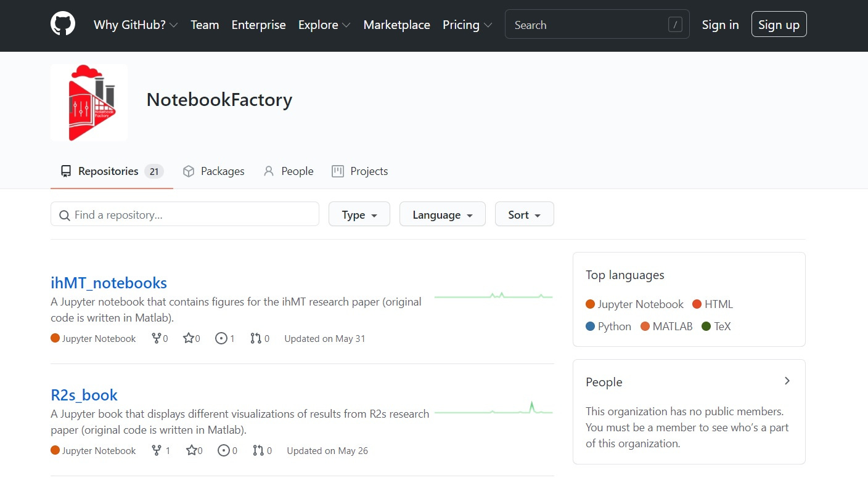Screen dimensions: 868x499
Task: Filter by HTML in Top languages
Action: [x=713, y=304]
